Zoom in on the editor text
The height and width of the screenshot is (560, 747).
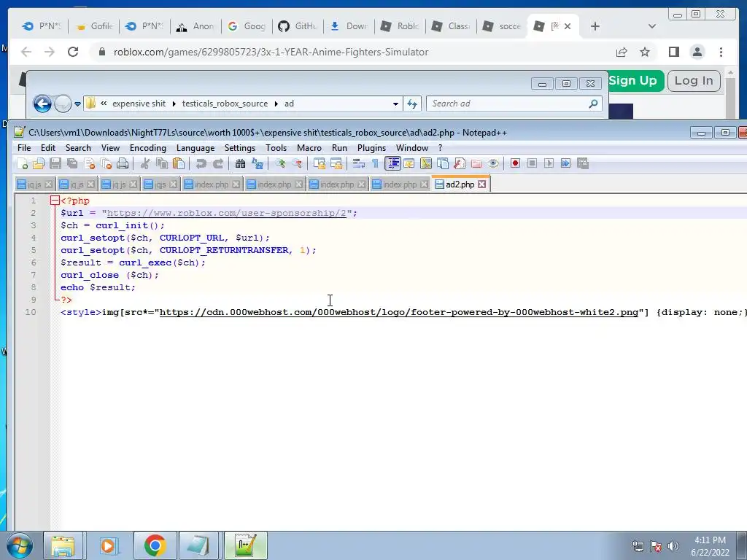point(279,164)
